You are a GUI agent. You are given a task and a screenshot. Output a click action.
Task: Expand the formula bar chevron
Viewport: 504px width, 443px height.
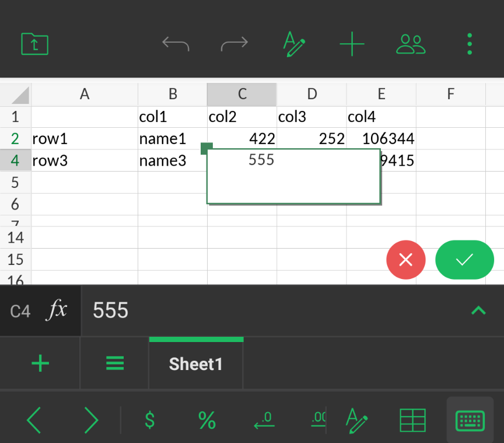[x=478, y=311]
